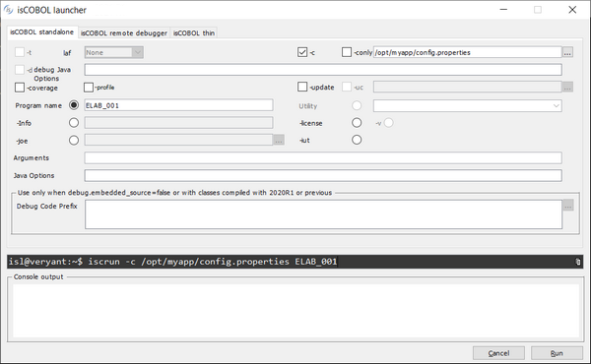Image resolution: width=591 pixels, height=364 pixels.
Task: Minimize the isCOBOL launcher window
Action: point(503,10)
